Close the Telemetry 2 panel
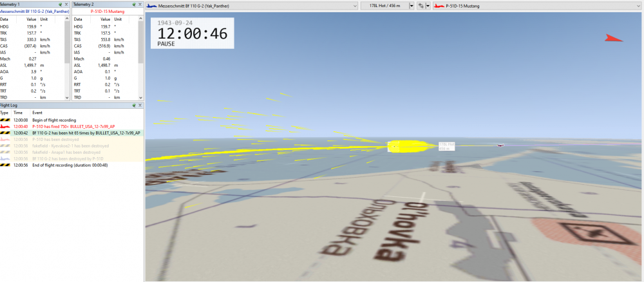The height and width of the screenshot is (282, 644). coord(140,4)
